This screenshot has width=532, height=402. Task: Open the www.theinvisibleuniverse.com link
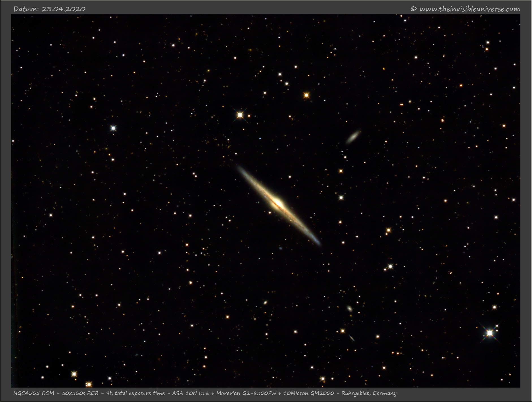click(469, 9)
